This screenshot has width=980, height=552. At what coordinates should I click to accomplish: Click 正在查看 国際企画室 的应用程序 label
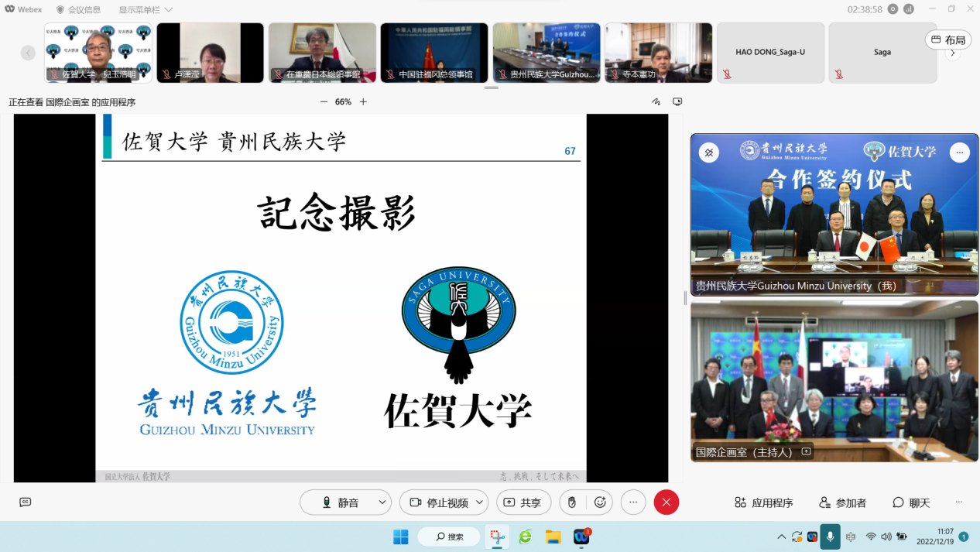[x=72, y=102]
